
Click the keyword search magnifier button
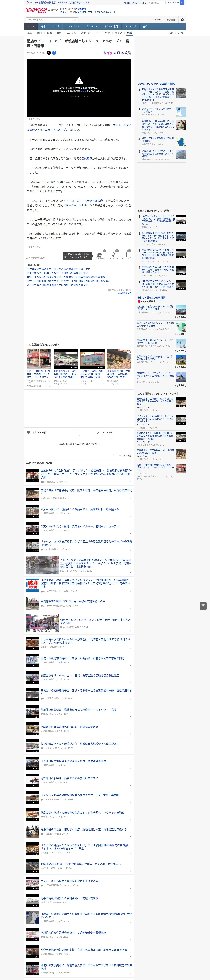75,19
